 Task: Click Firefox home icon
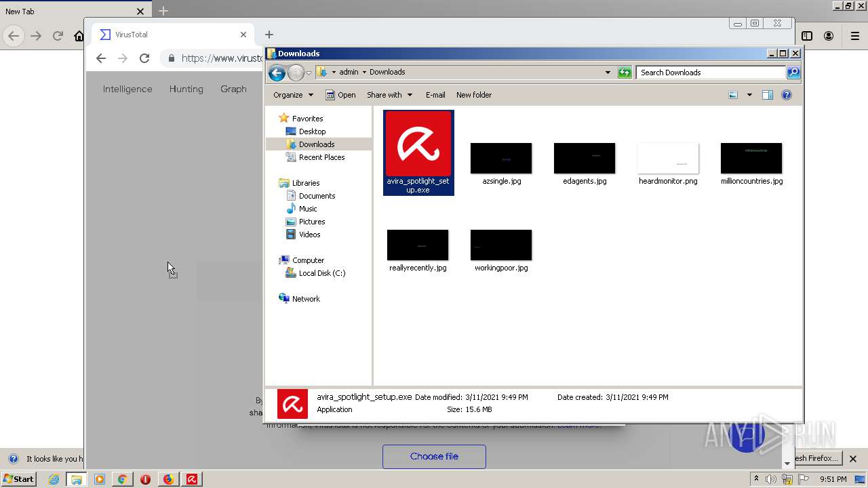coord(79,36)
